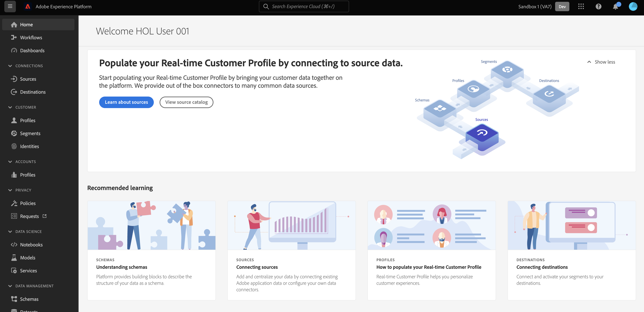
Task: Collapse the banner with Show less
Action: 601,62
